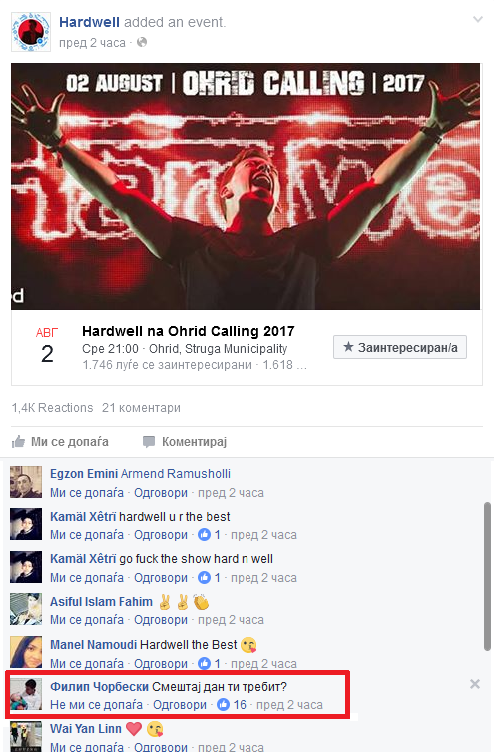Click the comments scrollbar thumb

click(487, 576)
